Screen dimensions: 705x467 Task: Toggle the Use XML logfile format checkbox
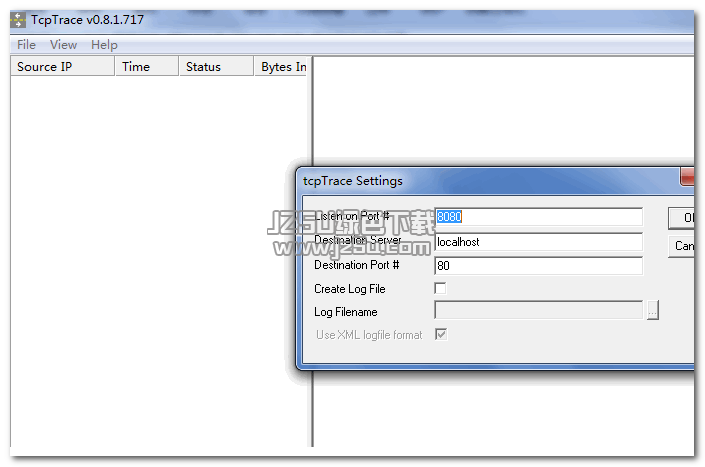coord(441,334)
